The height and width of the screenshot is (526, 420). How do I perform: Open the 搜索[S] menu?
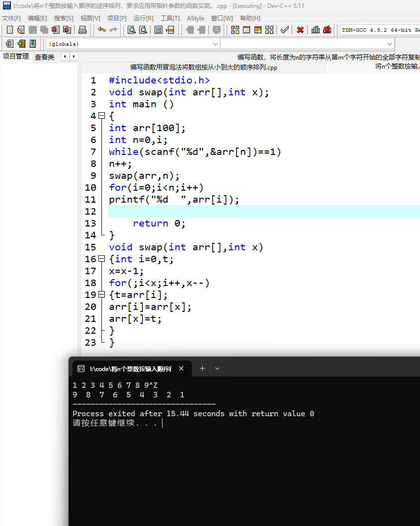pos(64,18)
